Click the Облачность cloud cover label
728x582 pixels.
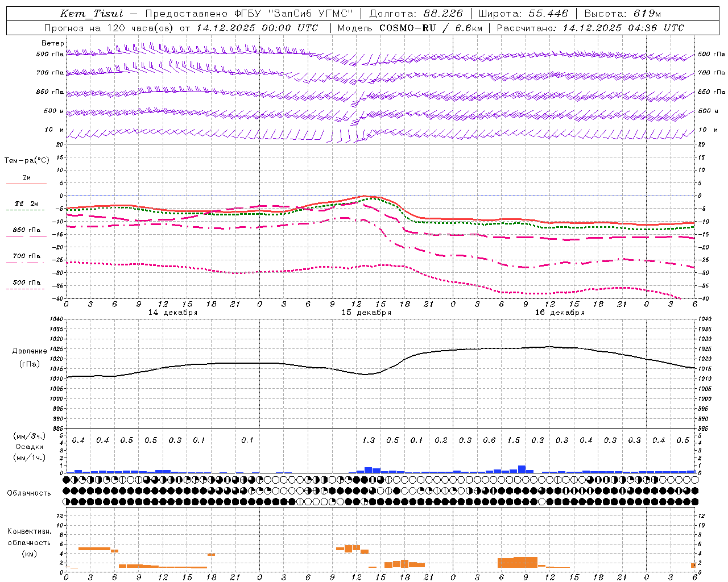[x=29, y=493]
